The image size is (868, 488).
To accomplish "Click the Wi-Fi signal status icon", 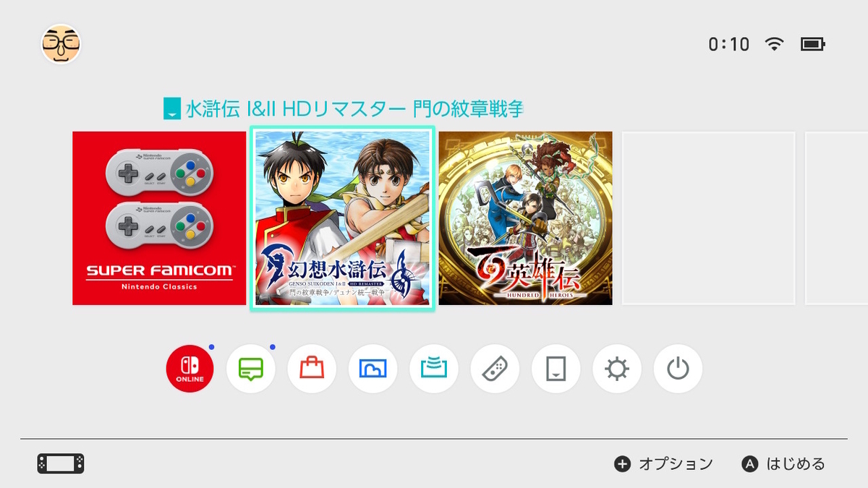I will click(x=775, y=44).
